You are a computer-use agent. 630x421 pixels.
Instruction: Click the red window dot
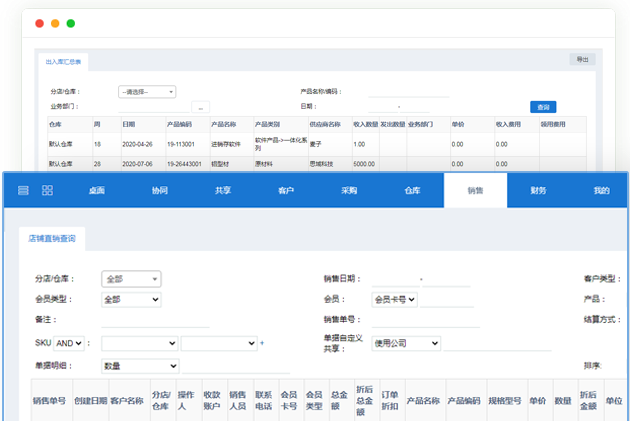(x=40, y=22)
